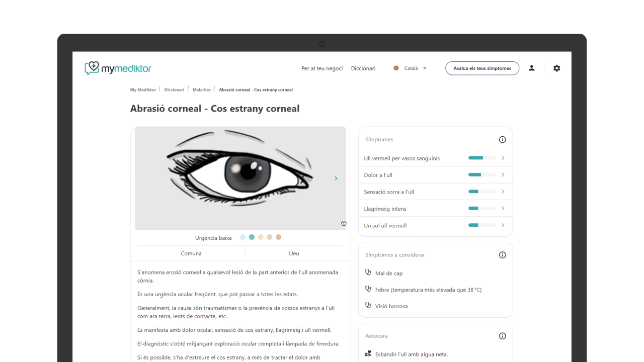This screenshot has width=644, height=362.
Task: Open the Català language dropdown
Action: 411,68
